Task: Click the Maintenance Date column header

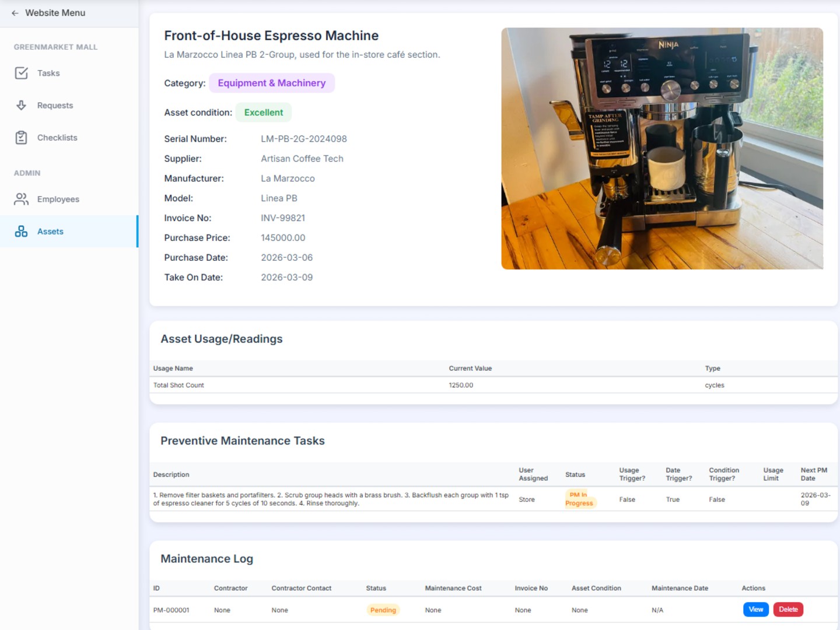Action: click(680, 589)
